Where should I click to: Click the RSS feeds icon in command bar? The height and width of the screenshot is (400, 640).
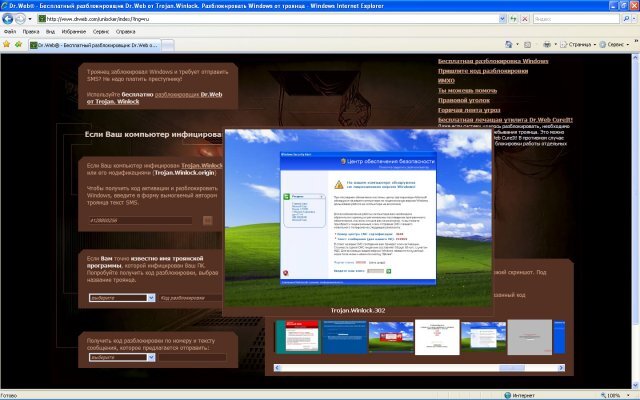(527, 44)
